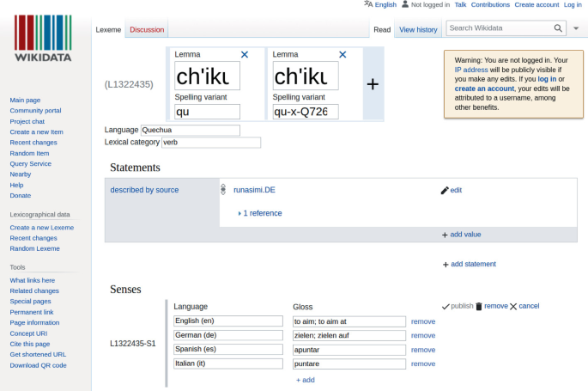Screen dimensions: 588x391
Task: Click the Lexical category field containing verb
Action: [x=210, y=143]
